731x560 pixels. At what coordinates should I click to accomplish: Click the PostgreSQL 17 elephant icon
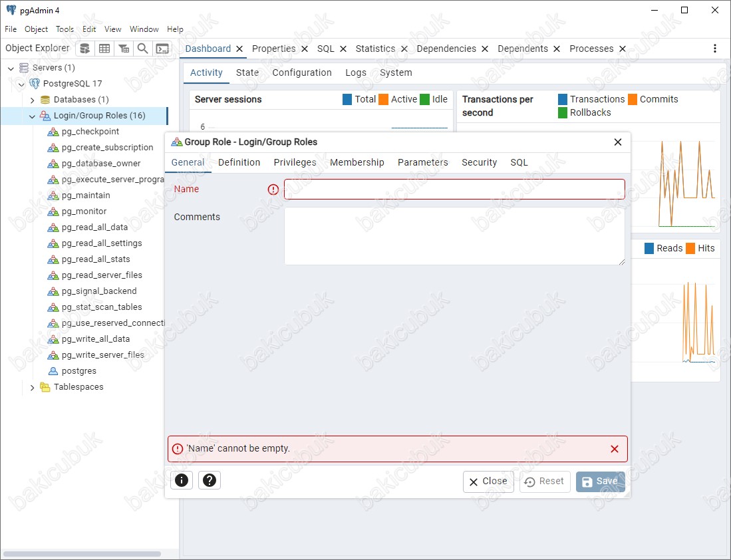coord(35,83)
